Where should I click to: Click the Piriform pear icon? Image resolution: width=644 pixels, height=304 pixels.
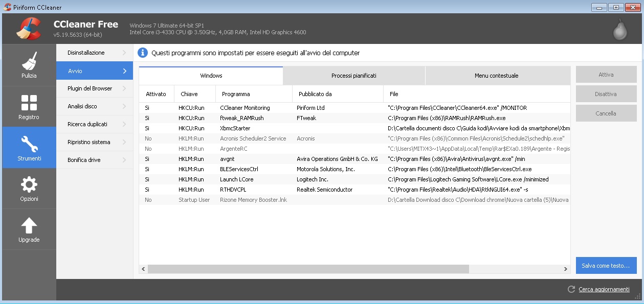click(620, 29)
